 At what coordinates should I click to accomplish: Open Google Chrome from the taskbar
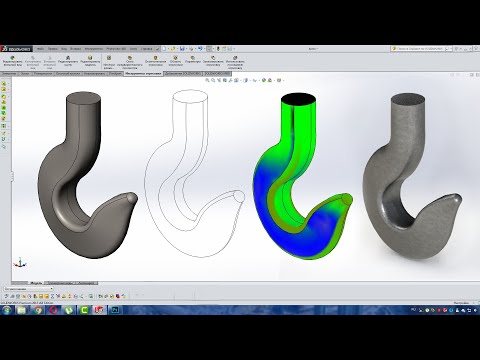(38, 310)
